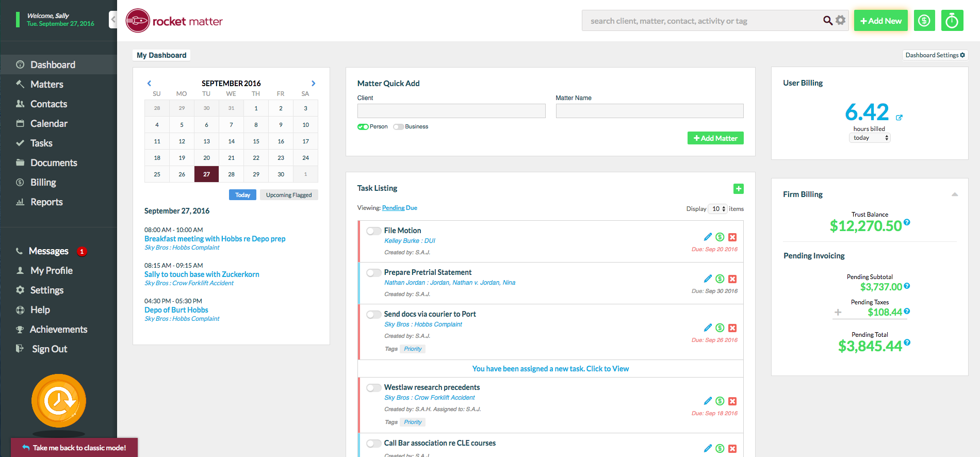Toggle Send docs via courier complete
Viewport: 980px width, 457px height.
[x=373, y=315]
